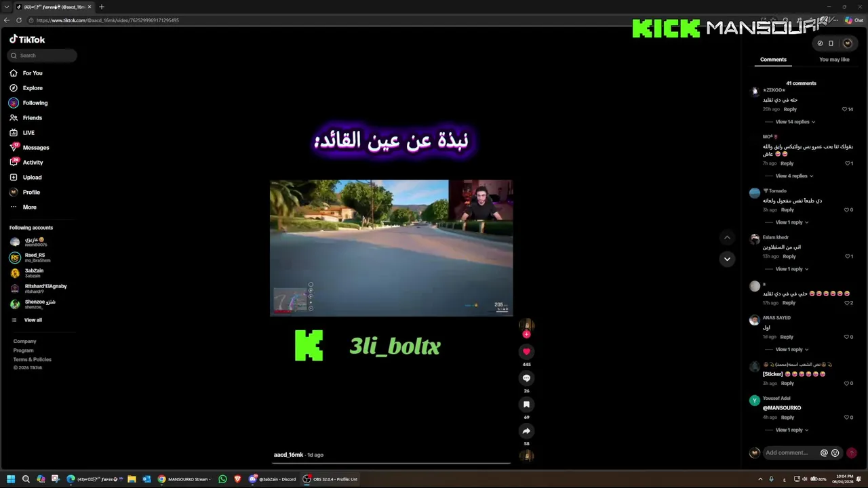Viewport: 868px width, 488px height.
Task: Seek on the video progress bar
Action: [391, 463]
